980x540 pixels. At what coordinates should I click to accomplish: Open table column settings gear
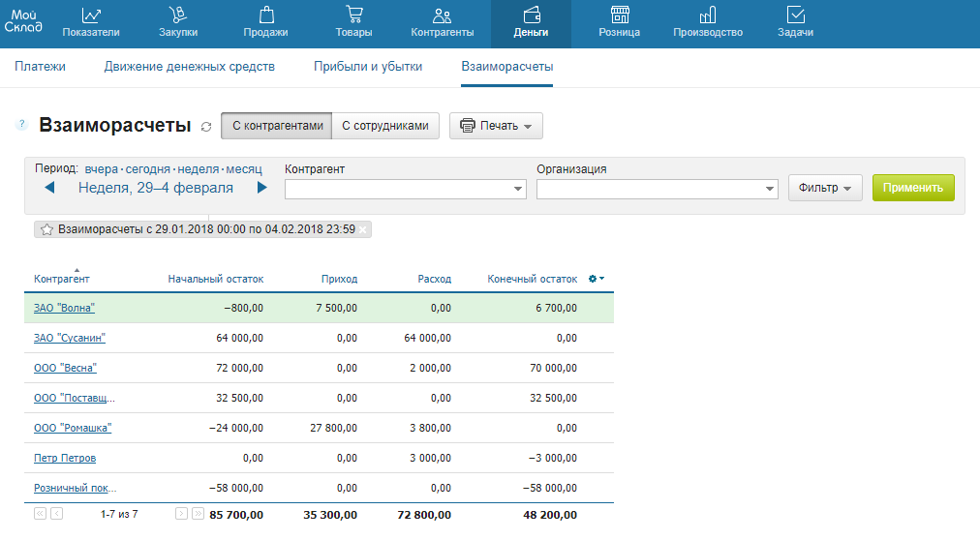click(x=597, y=279)
